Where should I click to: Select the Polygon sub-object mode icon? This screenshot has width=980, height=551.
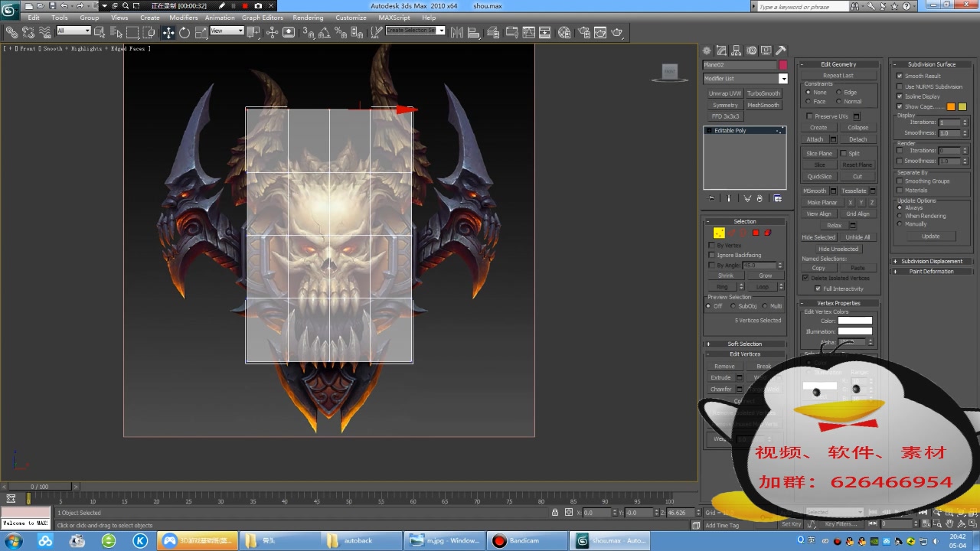pyautogui.click(x=755, y=232)
